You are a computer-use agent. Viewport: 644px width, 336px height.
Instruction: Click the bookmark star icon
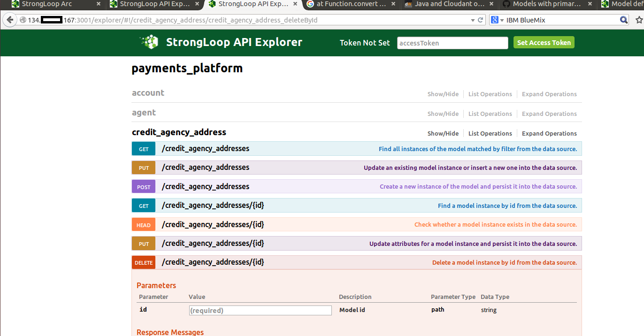[x=638, y=20]
